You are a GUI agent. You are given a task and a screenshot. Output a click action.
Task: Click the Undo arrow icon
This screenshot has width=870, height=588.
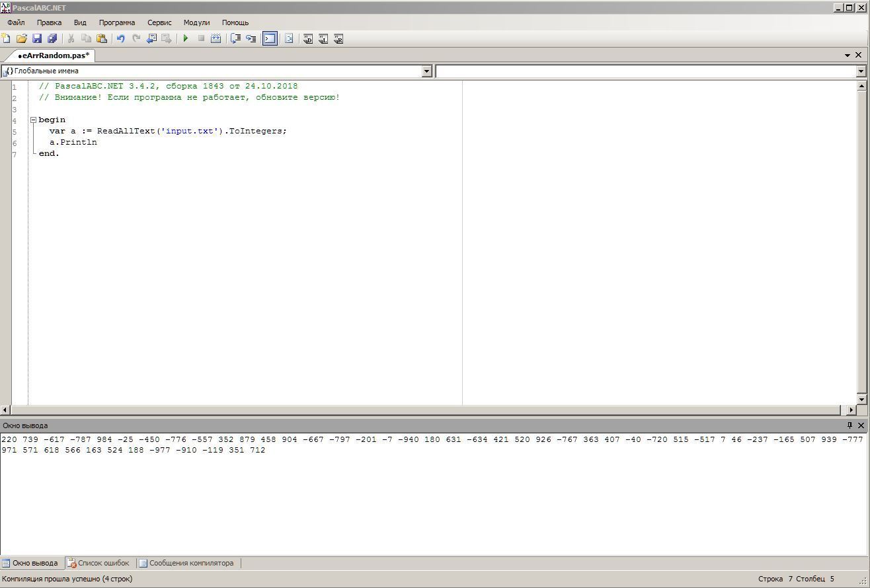(121, 39)
